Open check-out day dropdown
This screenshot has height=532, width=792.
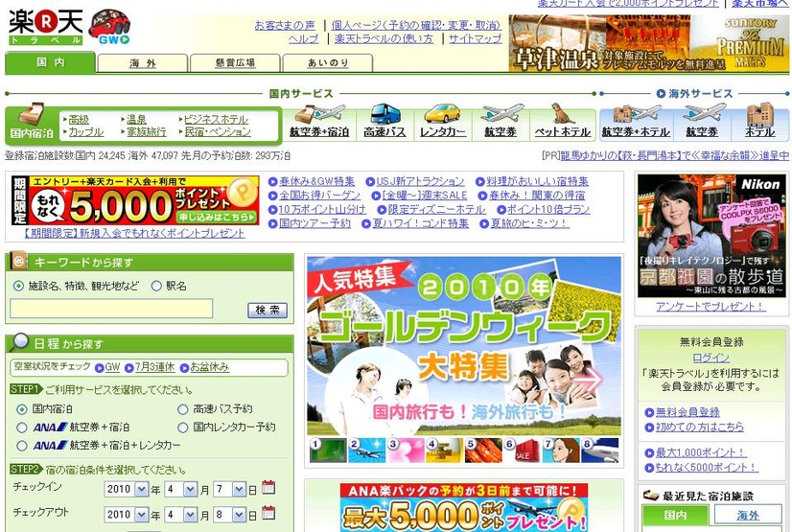pos(230,515)
